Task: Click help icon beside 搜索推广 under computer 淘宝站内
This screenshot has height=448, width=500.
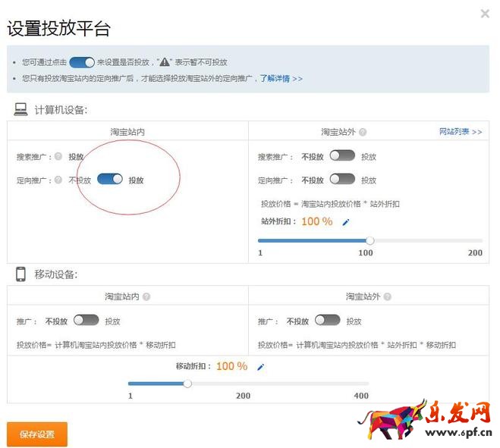Action: point(58,157)
